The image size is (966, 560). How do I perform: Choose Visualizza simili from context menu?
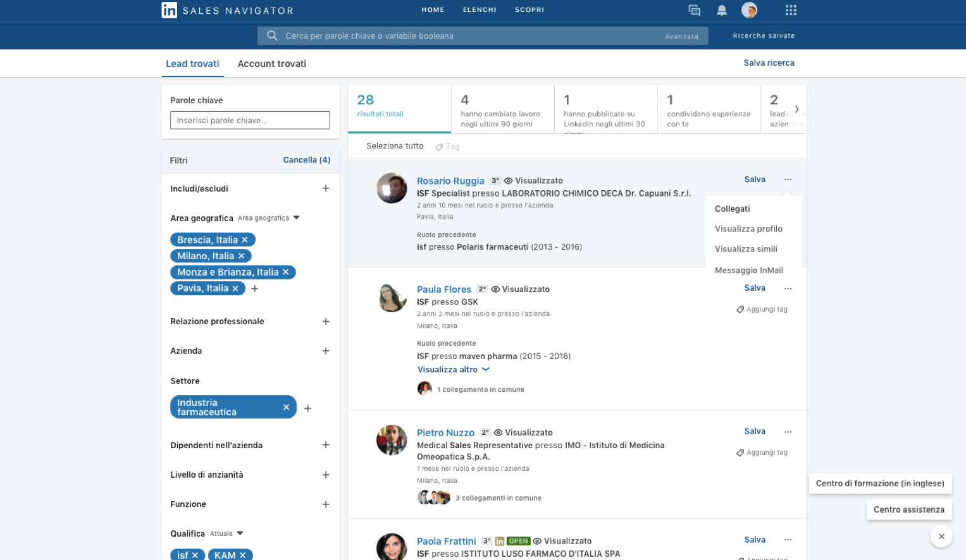746,249
